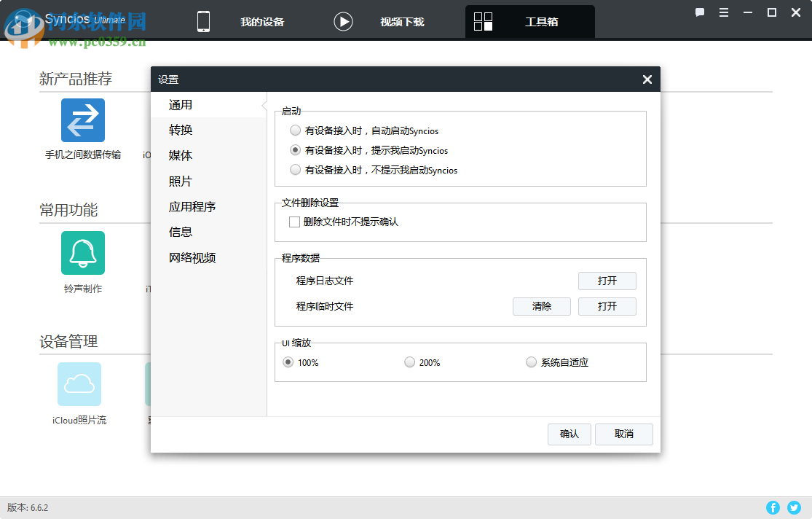The width and height of the screenshot is (812, 519).
Task: Open the Facebook icon in the footer
Action: pyautogui.click(x=773, y=507)
